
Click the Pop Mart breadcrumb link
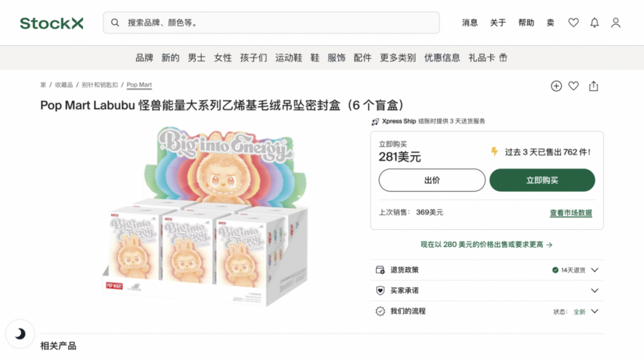(x=139, y=85)
